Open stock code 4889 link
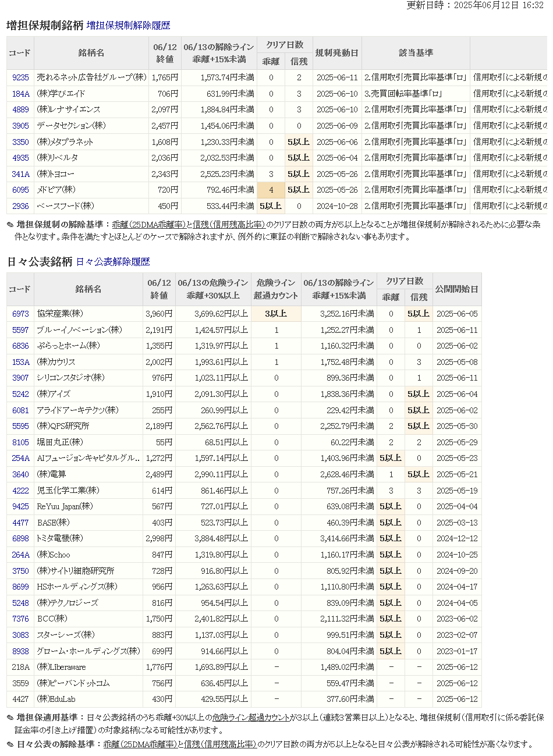The height and width of the screenshot is (756, 553). 20,109
